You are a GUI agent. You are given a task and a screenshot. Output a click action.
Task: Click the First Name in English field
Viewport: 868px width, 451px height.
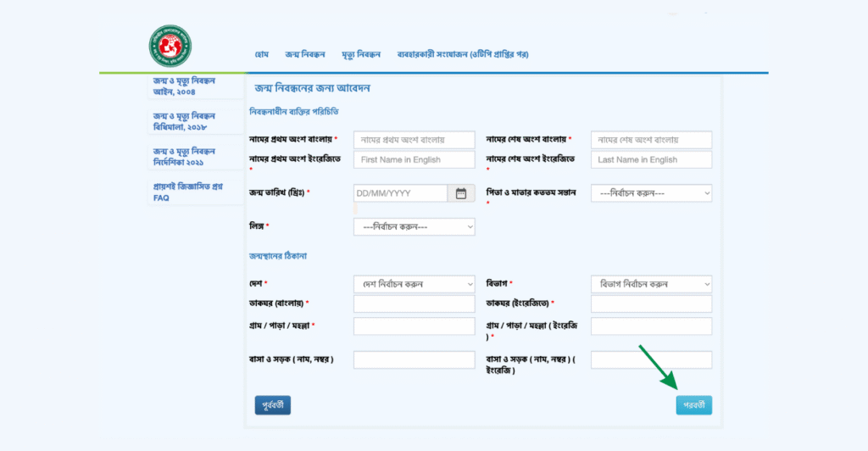(414, 159)
